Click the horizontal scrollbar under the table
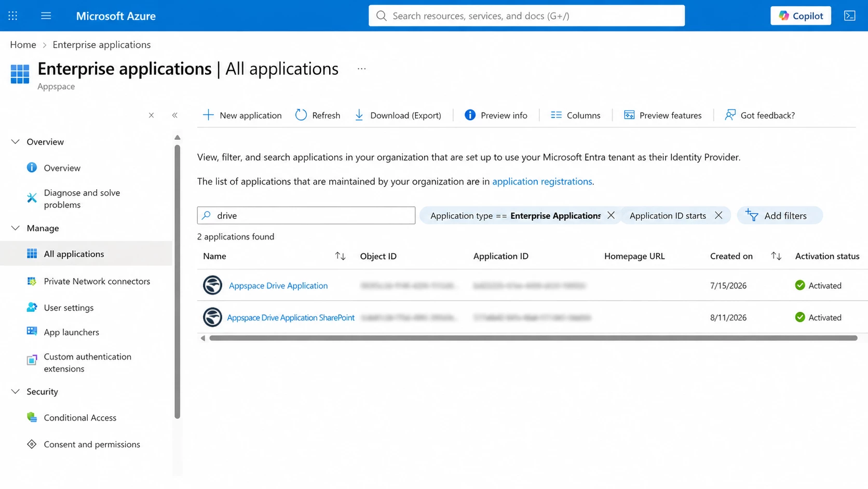Image resolution: width=868 pixels, height=489 pixels. [x=533, y=338]
